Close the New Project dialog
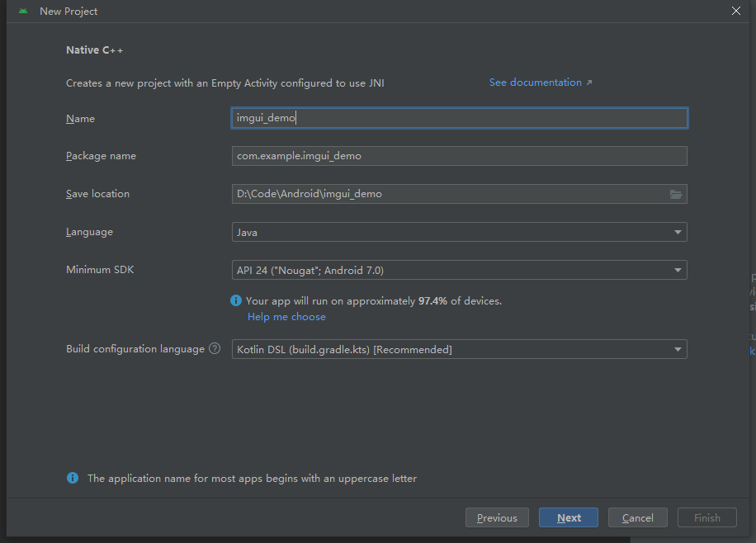756x543 pixels. click(736, 11)
